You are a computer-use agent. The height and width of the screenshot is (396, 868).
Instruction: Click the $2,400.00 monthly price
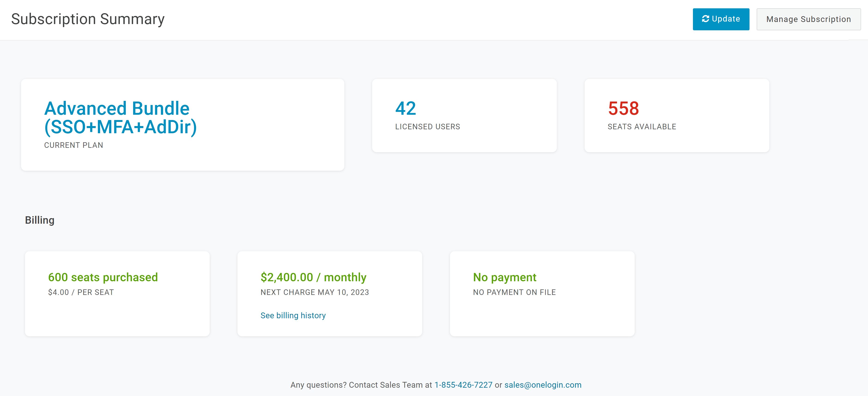point(313,277)
